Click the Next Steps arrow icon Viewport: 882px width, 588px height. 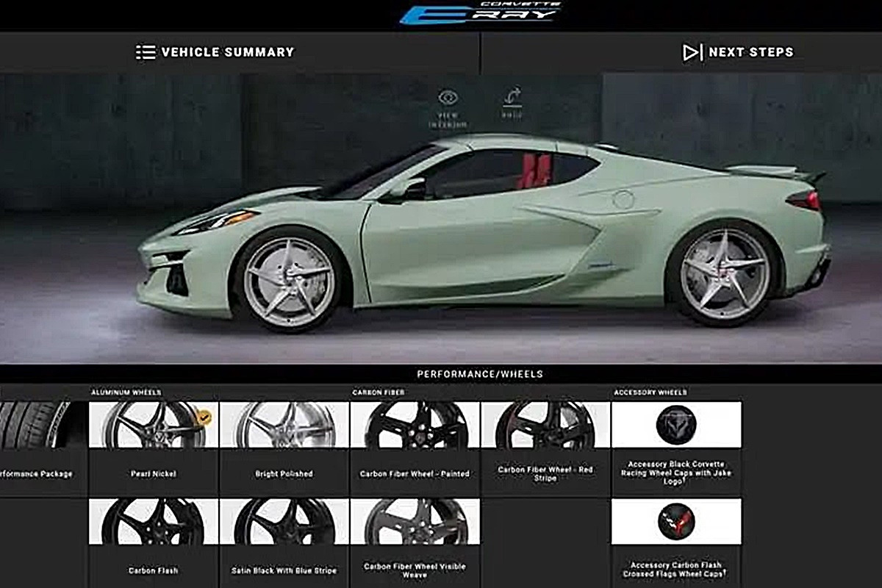(692, 52)
